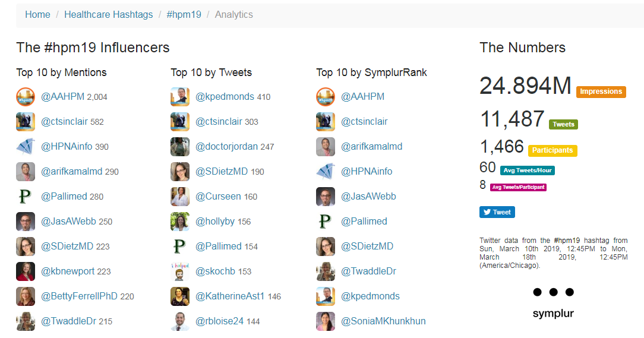
Task: Open @hollyby link with 156 tweets
Action: pyautogui.click(x=215, y=222)
